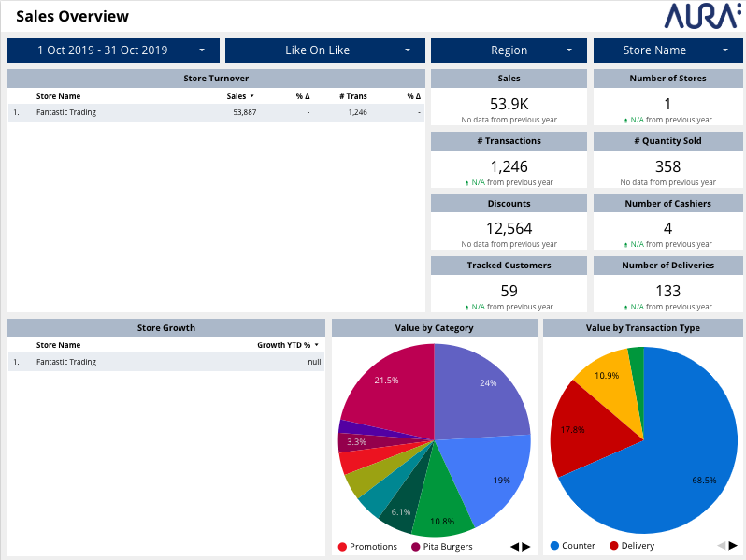Screen dimensions: 746x560
Task: Expand the Like On Like dropdown
Action: click(324, 50)
